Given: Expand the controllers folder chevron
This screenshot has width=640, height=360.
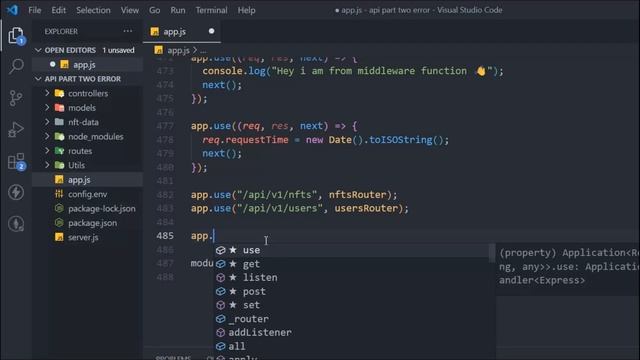Looking at the screenshot, I should (47, 93).
